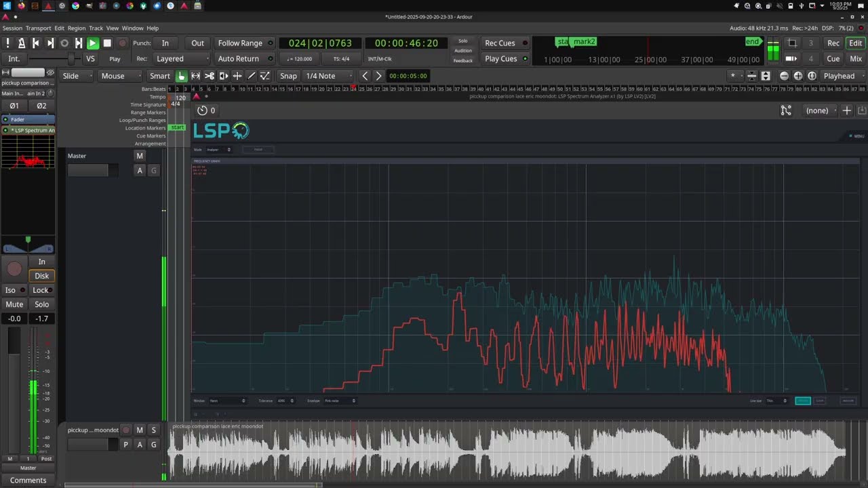Click the mixer strip gain fader
This screenshot has height=488, width=868.
coord(14,390)
